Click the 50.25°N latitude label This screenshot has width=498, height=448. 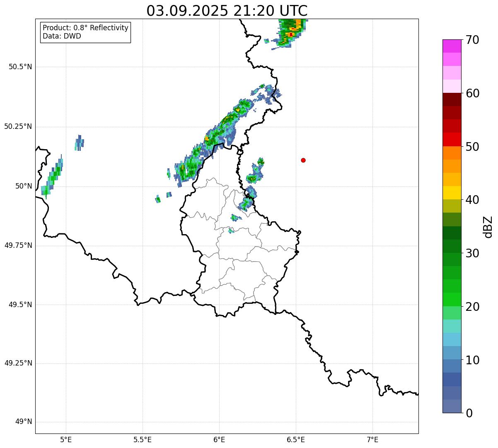coord(18,126)
